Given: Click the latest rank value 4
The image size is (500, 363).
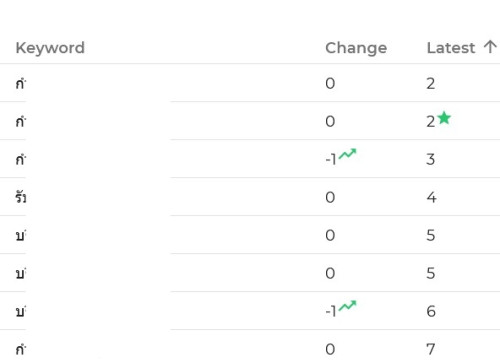Looking at the screenshot, I should (x=431, y=197).
